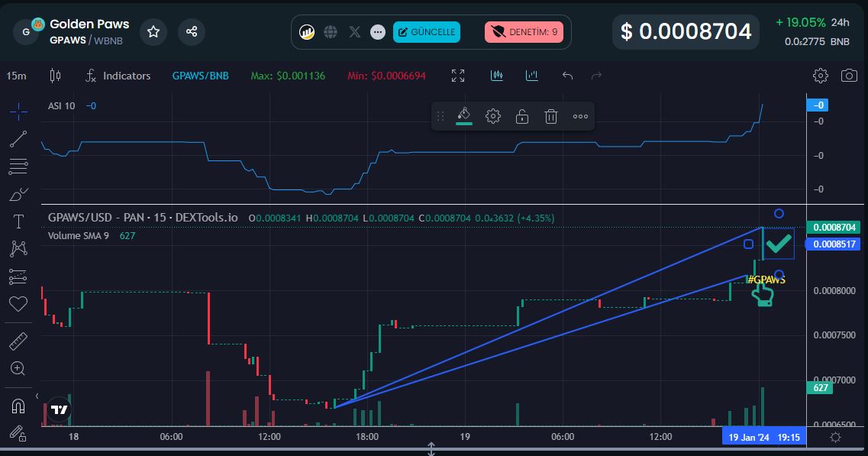Click the 19 Jan '24 19:15 time label
Screen dimensions: 868x456
[764, 437]
